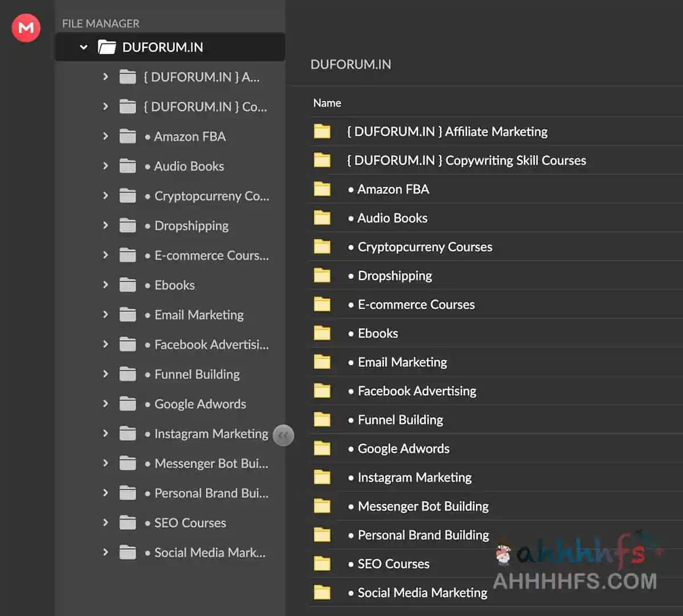The width and height of the screenshot is (683, 616).
Task: Click the DUFORUM.IN breadcrumb title
Action: click(351, 64)
